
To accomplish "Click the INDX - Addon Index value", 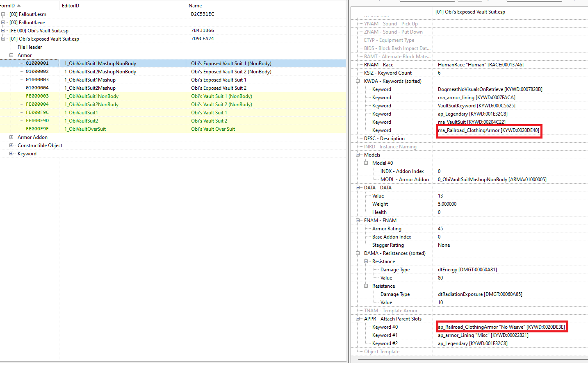I will (x=439, y=171).
